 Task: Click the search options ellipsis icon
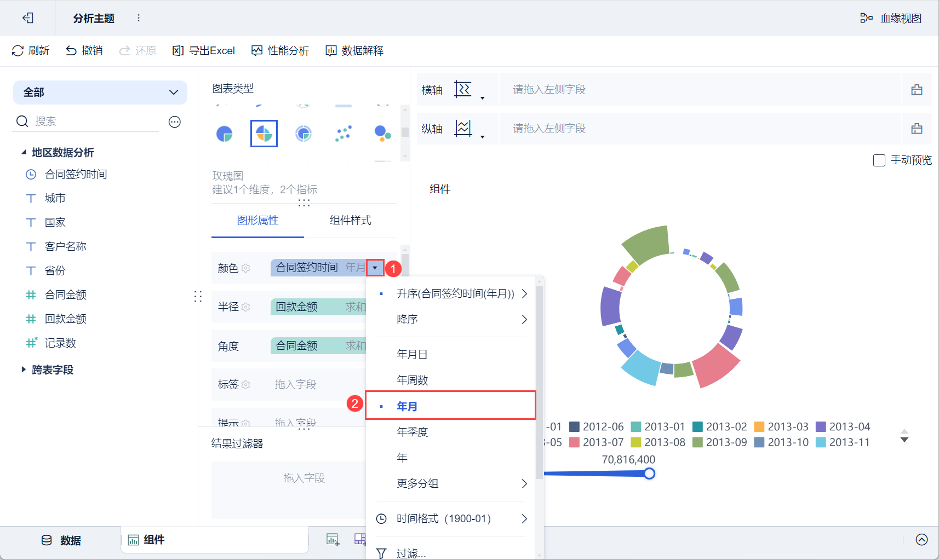175,122
